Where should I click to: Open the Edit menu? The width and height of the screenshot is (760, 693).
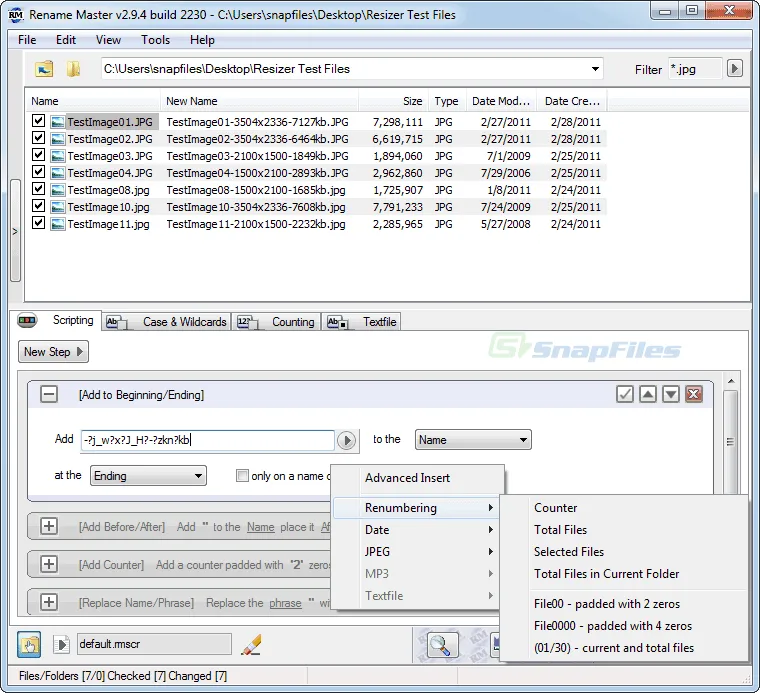tap(66, 40)
